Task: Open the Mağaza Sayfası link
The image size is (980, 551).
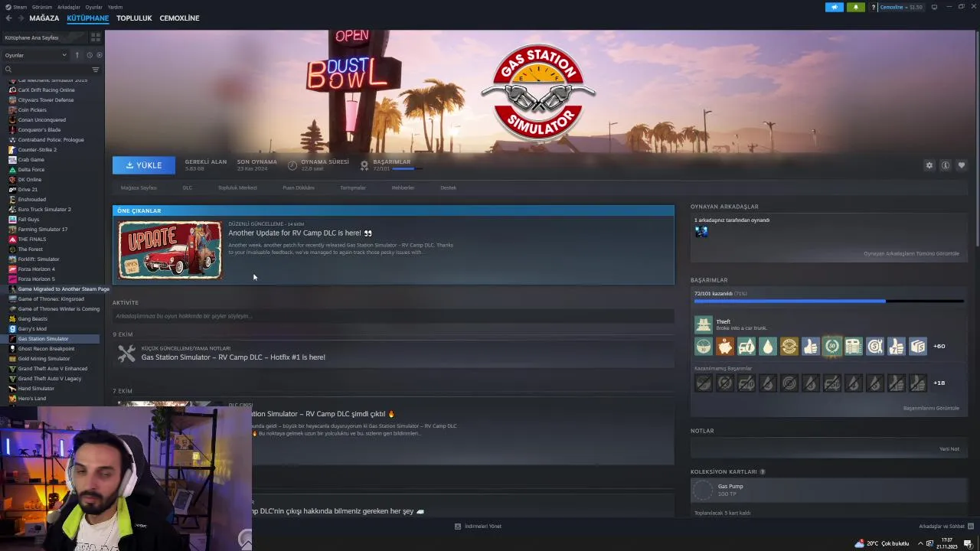Action: click(x=139, y=187)
